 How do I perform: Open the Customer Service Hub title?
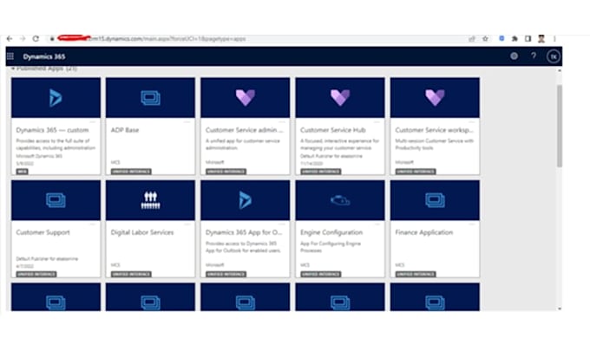click(x=333, y=130)
